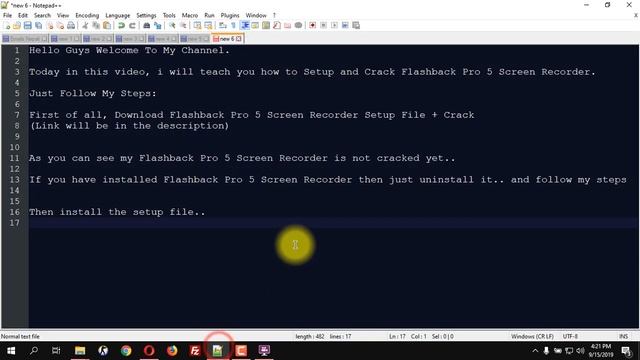640x360 pixels.
Task: Toggle INS mode in status bar
Action: 623,337
